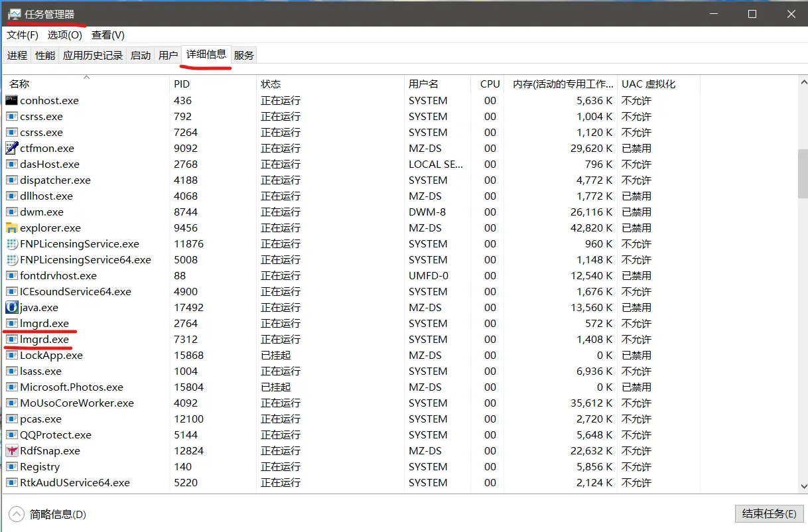Image resolution: width=808 pixels, height=532 pixels.
Task: Select the PID cell 7264
Action: pyautogui.click(x=186, y=132)
